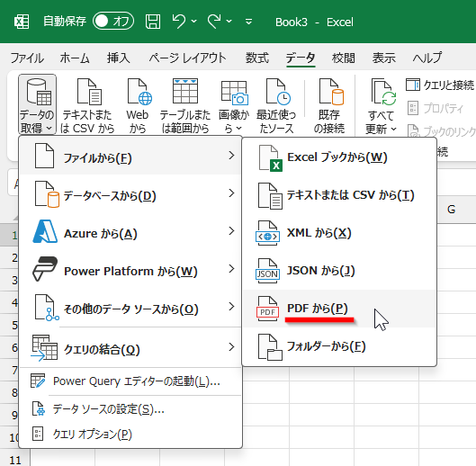This screenshot has width=476, height=466.
Task: Expand Power Platform から submenu chevron
Action: [231, 269]
